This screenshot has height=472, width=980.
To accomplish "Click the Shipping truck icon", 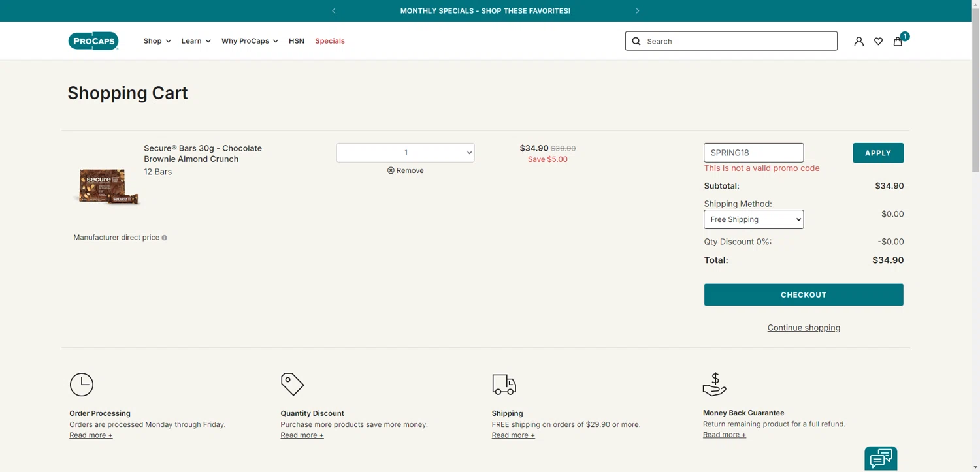I will point(504,385).
